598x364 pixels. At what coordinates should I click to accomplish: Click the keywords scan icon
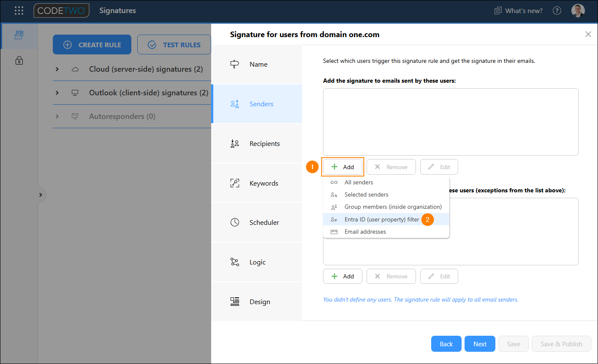click(x=235, y=183)
